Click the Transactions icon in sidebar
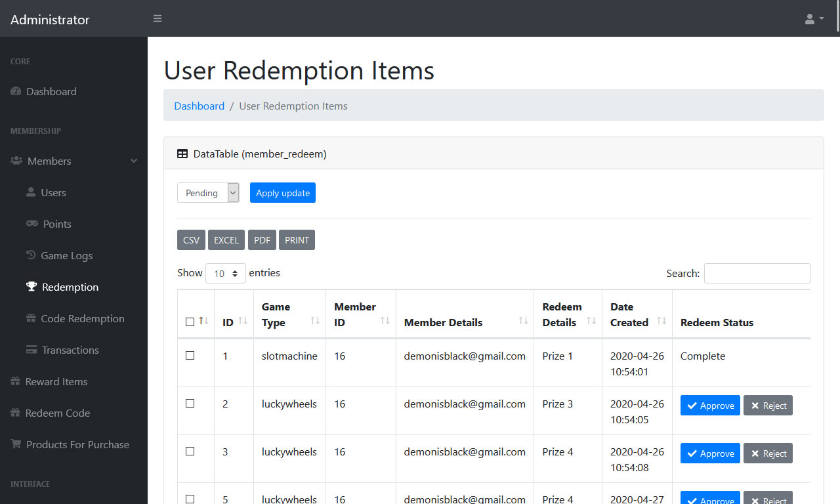Viewport: 840px width, 504px height. pos(31,350)
